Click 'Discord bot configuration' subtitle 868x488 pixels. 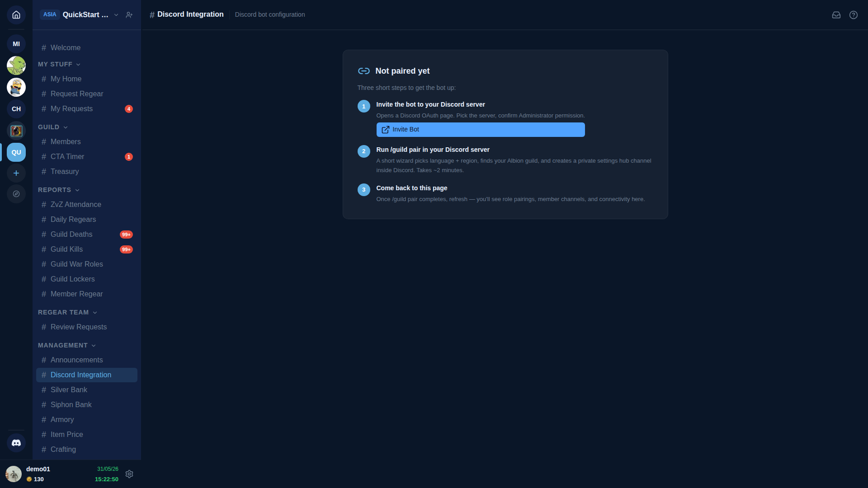click(x=270, y=14)
